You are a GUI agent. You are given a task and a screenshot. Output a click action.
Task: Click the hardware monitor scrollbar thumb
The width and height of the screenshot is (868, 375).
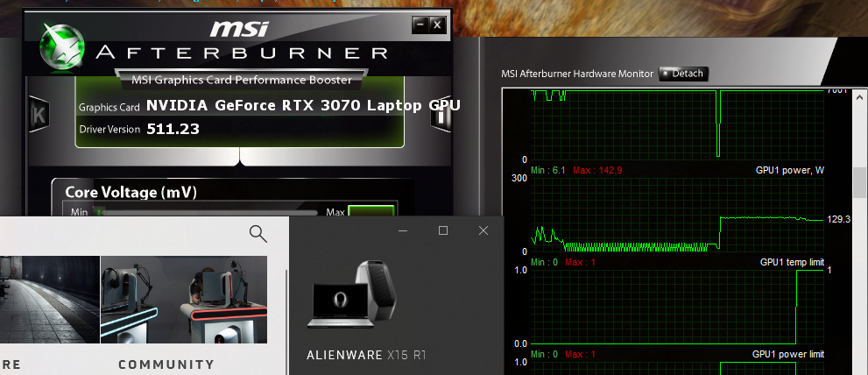pyautogui.click(x=860, y=183)
